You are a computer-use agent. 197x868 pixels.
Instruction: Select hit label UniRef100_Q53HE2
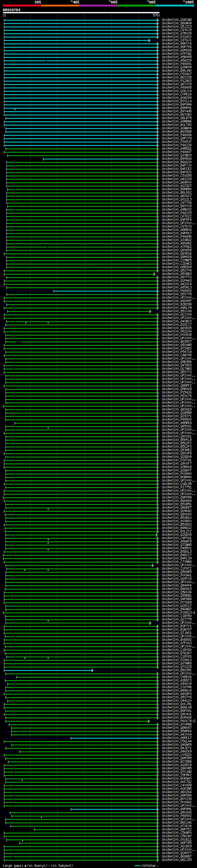pos(177,450)
